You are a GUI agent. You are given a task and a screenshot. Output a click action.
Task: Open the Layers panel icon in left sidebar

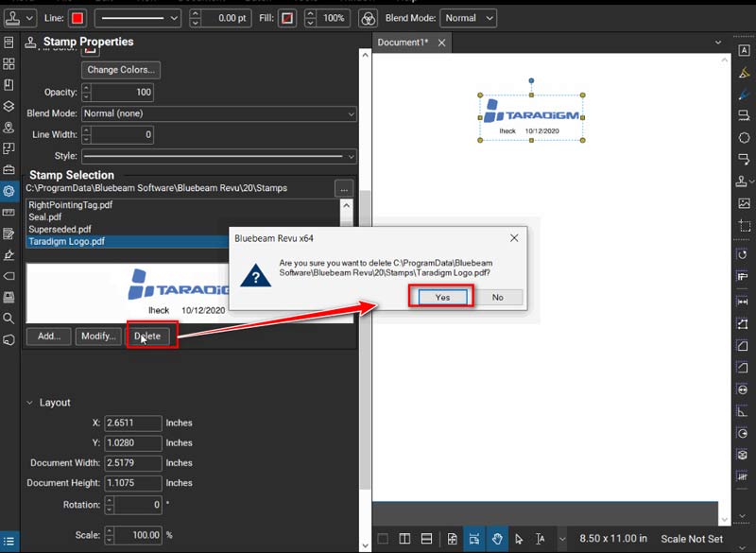pos(9,106)
